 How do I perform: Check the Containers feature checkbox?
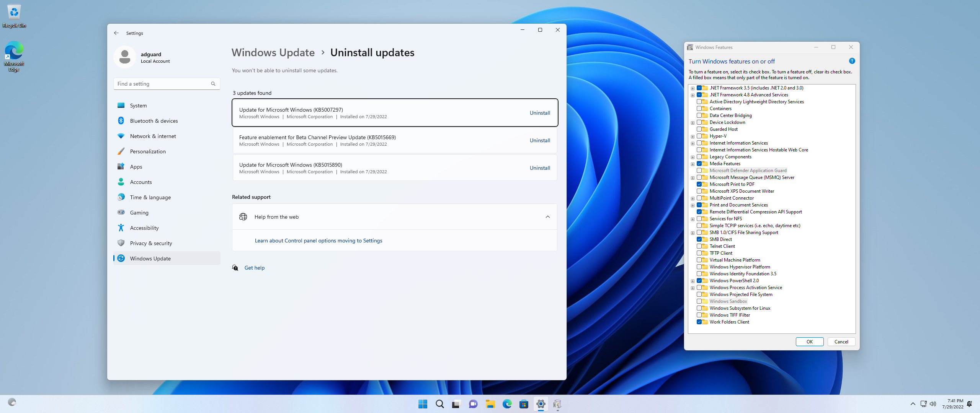(699, 109)
